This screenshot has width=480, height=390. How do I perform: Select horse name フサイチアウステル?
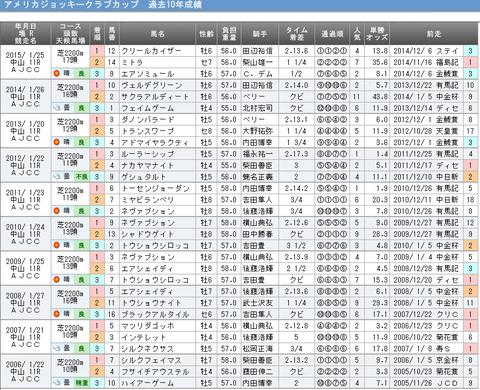pos(155,371)
